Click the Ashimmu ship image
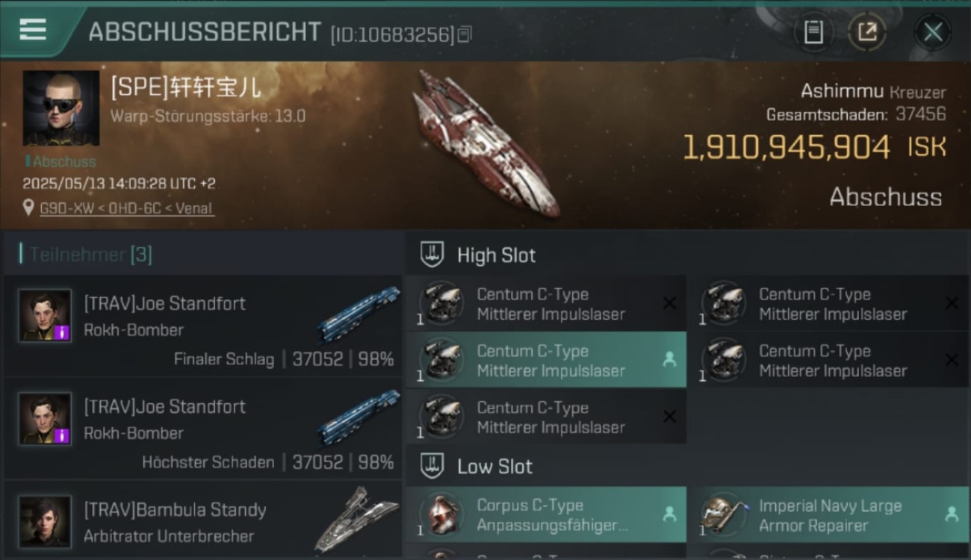 coord(487,143)
